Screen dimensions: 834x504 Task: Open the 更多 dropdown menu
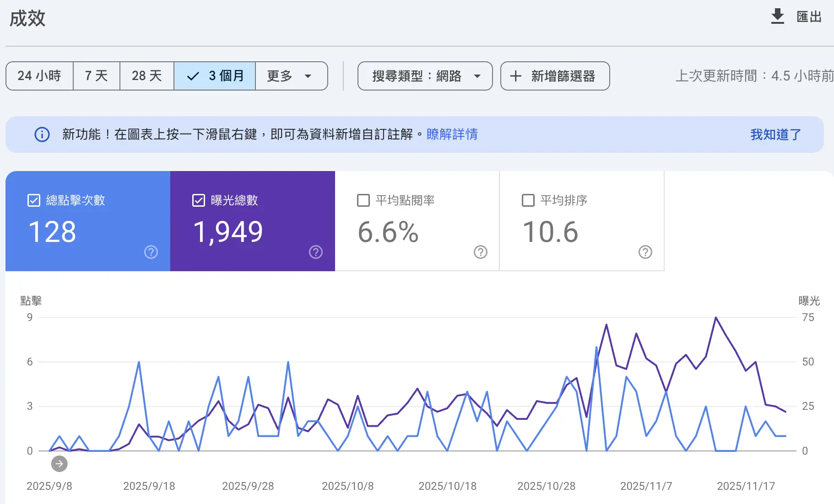click(291, 76)
